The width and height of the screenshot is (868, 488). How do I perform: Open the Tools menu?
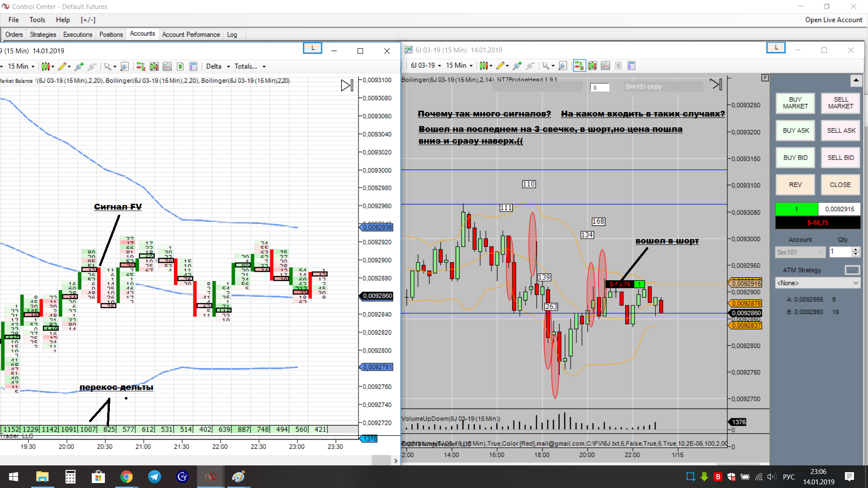[x=37, y=20]
